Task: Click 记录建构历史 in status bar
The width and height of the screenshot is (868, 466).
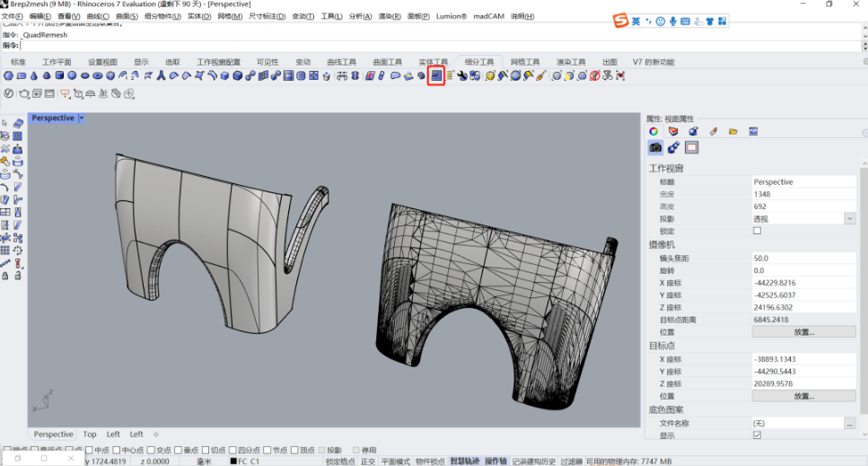Action: pyautogui.click(x=534, y=461)
